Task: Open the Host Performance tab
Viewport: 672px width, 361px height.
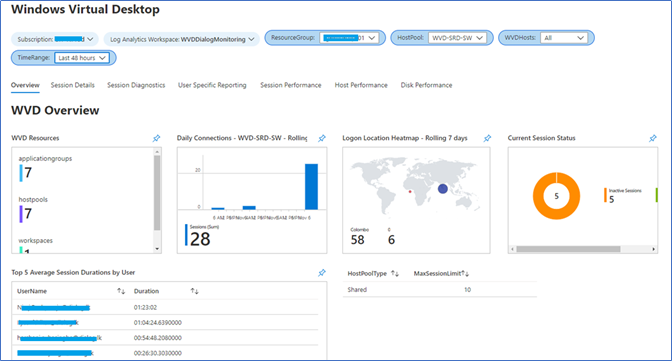Action: (x=361, y=85)
